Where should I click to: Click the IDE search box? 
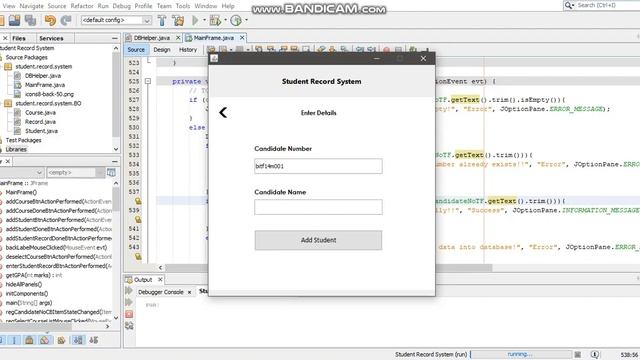coord(602,5)
